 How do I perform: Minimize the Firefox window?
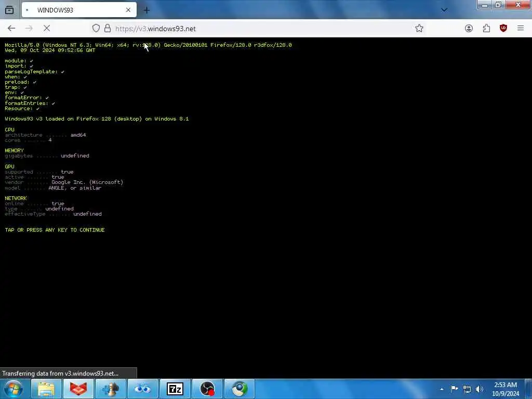[x=485, y=5]
